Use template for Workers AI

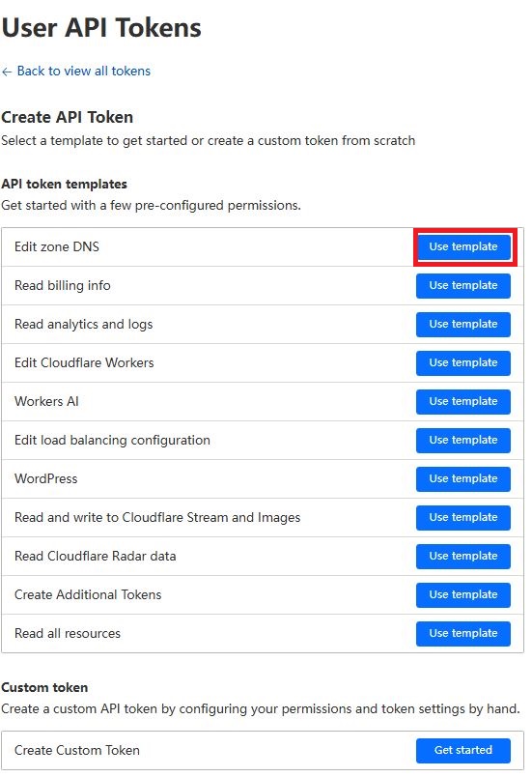462,401
